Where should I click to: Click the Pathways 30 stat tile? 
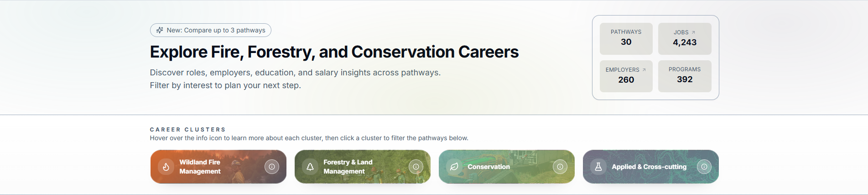point(626,38)
